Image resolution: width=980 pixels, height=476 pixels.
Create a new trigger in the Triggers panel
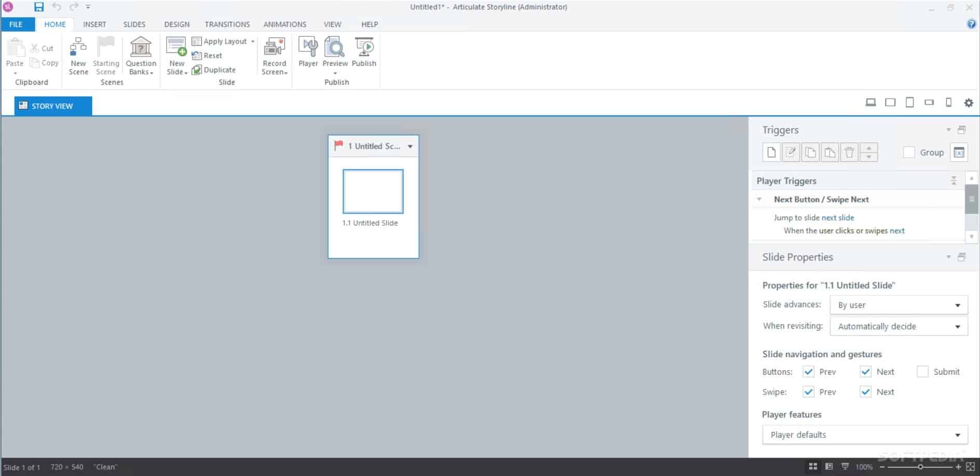(x=771, y=152)
